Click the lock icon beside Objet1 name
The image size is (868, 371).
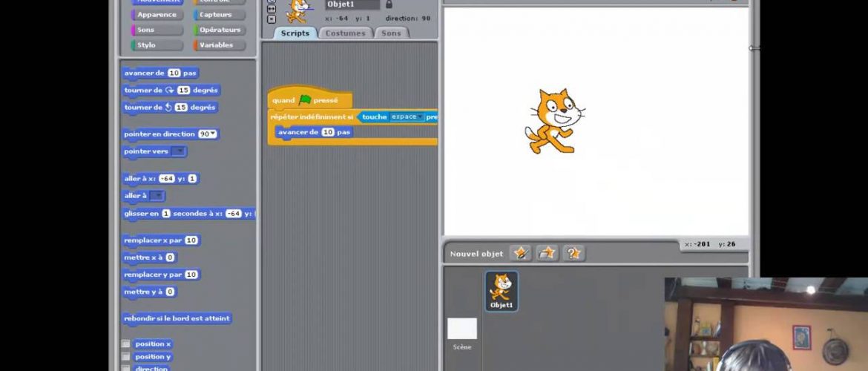tap(389, 4)
